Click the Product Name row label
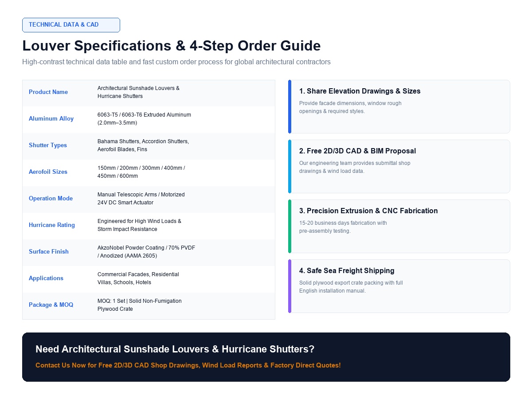 coord(48,92)
